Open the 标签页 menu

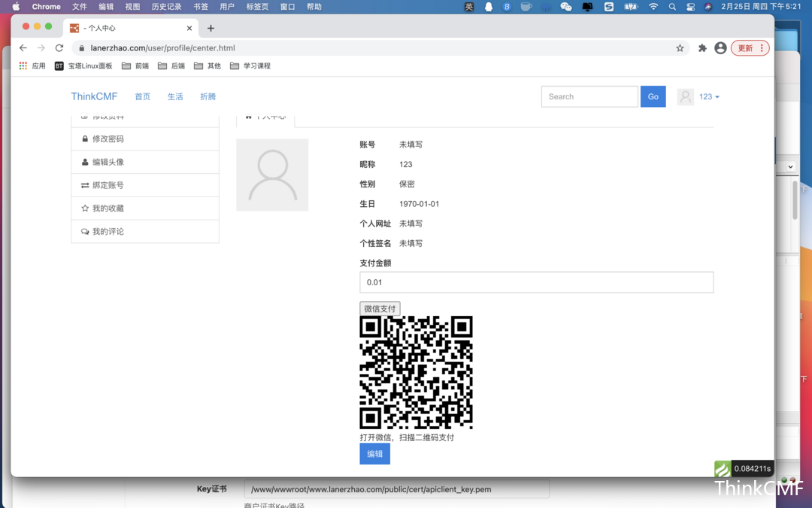[x=257, y=7]
